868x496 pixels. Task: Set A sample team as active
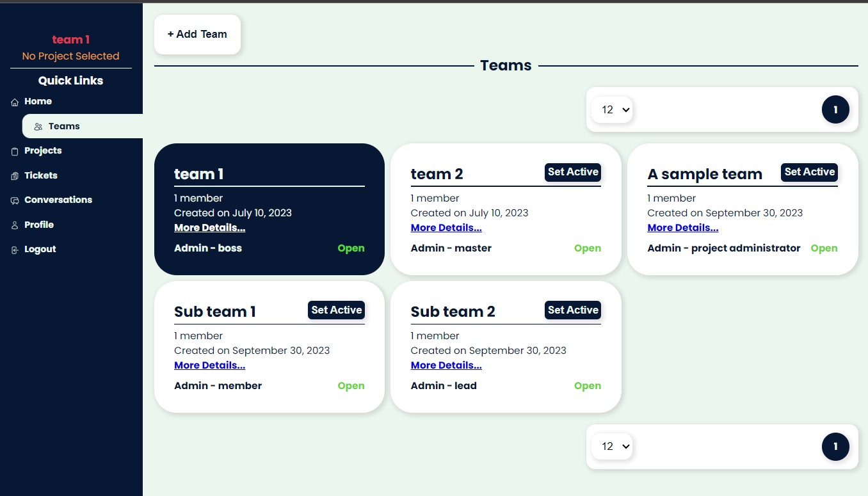(x=809, y=172)
